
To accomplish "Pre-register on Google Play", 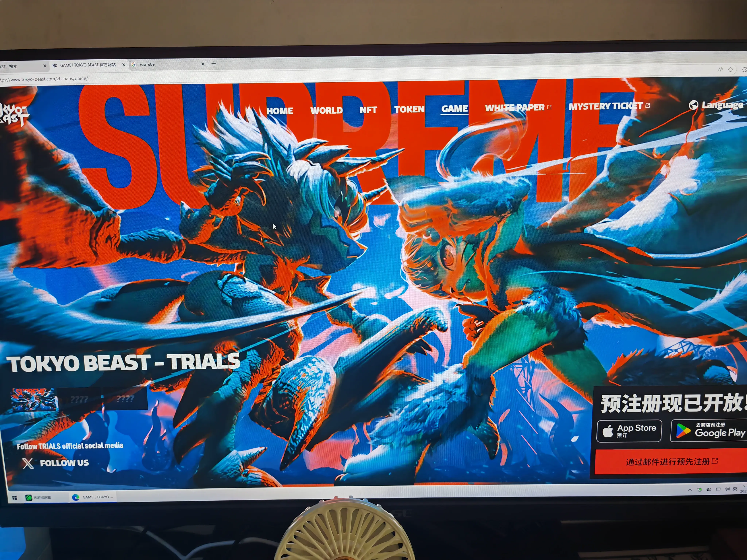I will coord(709,430).
